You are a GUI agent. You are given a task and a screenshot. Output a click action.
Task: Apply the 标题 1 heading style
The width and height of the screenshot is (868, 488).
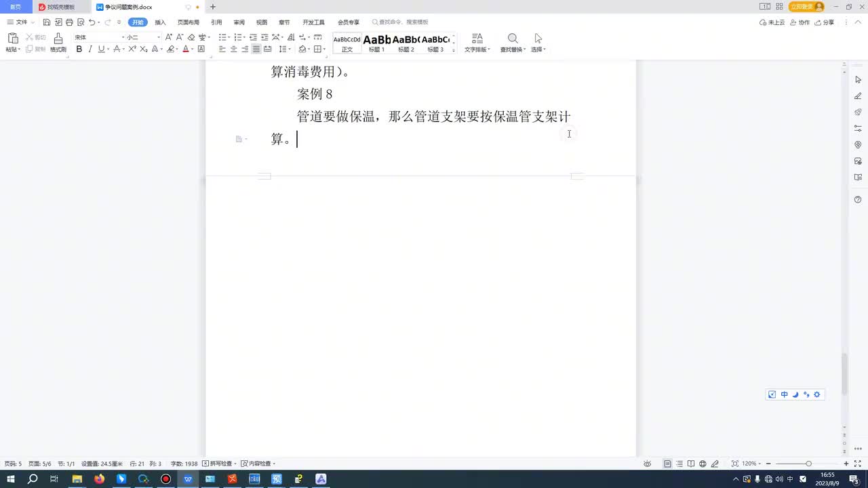(x=377, y=43)
